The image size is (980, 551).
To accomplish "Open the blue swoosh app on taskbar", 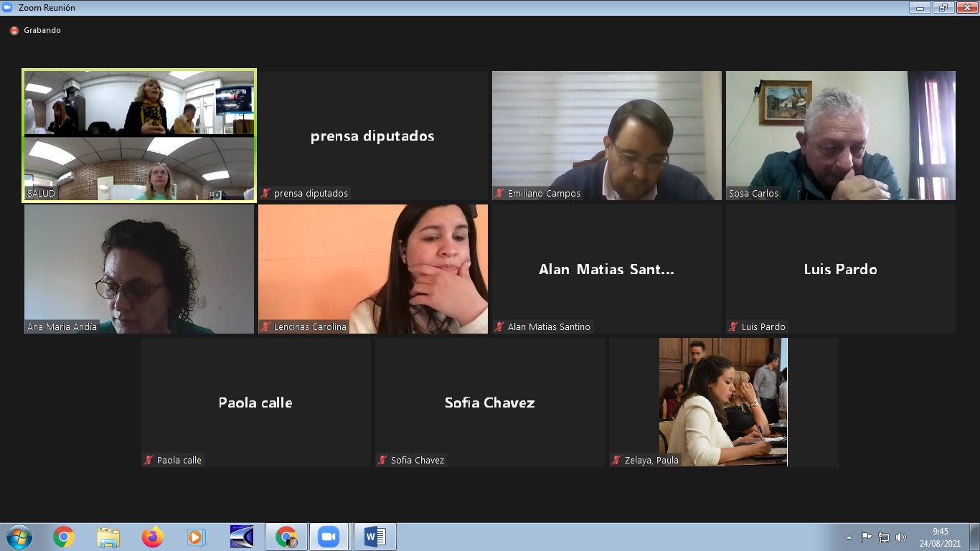I will [x=242, y=537].
